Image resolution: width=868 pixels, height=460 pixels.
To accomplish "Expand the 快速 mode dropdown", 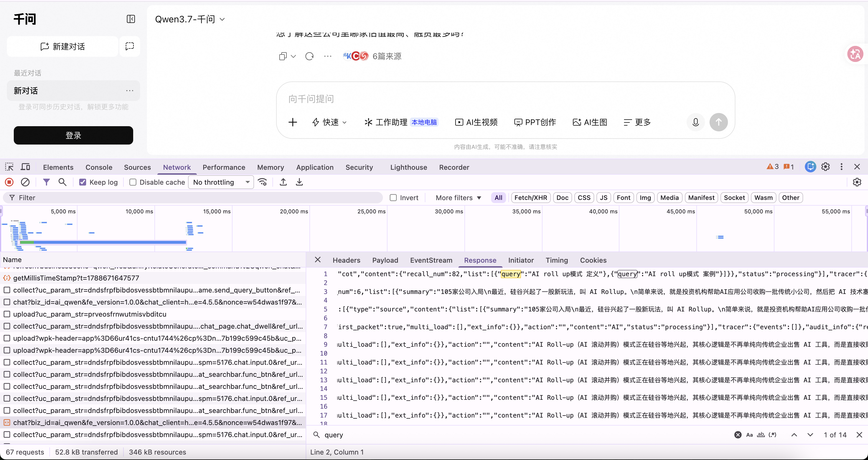I will click(329, 122).
